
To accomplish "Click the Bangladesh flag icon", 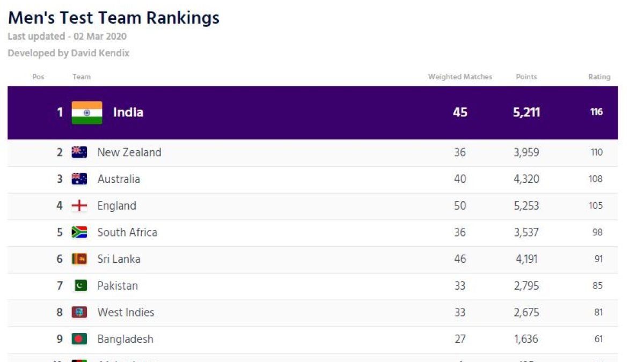I will tap(79, 339).
